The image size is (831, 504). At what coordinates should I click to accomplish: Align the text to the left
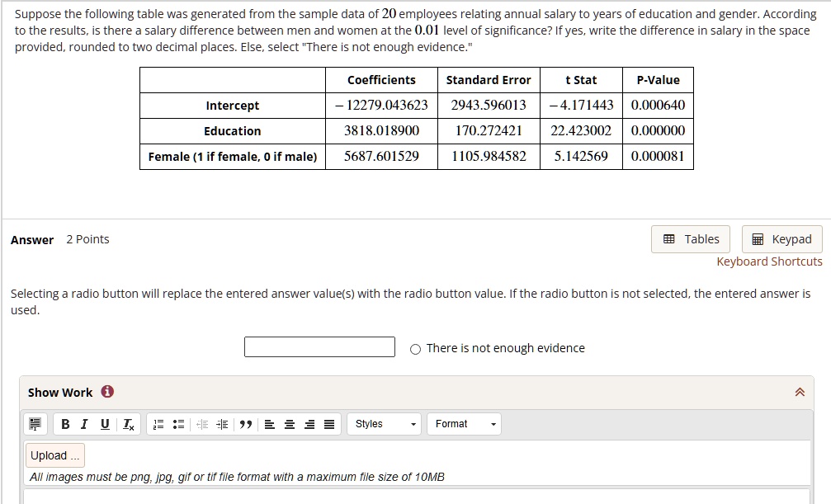pos(268,424)
